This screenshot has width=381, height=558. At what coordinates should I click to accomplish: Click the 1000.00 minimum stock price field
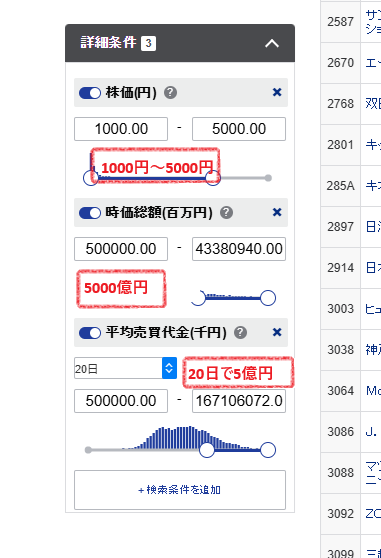(121, 129)
